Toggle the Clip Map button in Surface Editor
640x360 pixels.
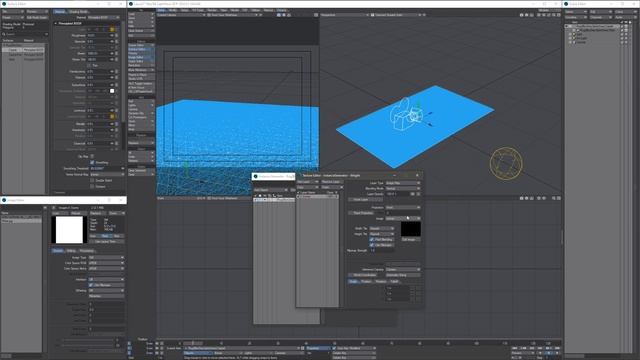[92, 156]
